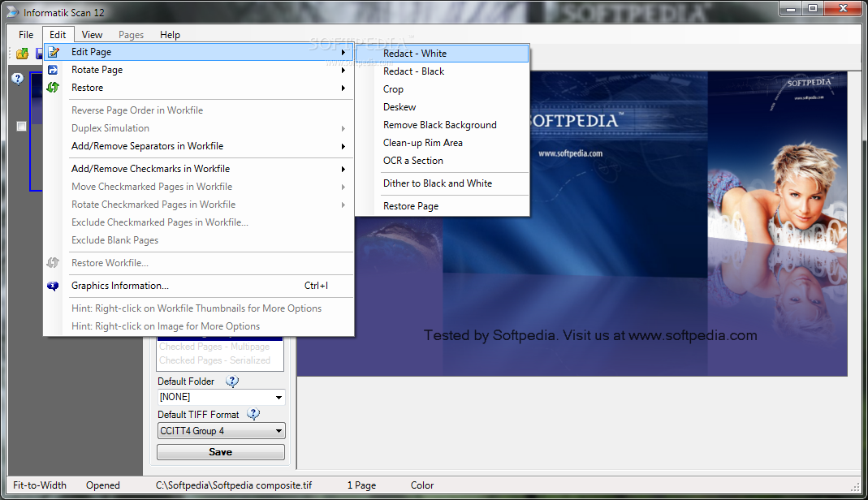Click the Fit-to-Width status entry

tap(40, 485)
